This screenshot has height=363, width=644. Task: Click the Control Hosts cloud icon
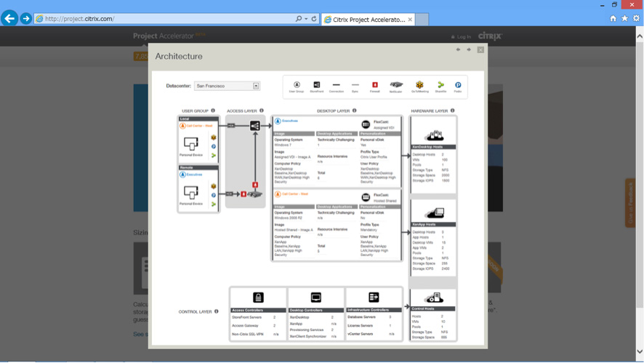pos(434,298)
